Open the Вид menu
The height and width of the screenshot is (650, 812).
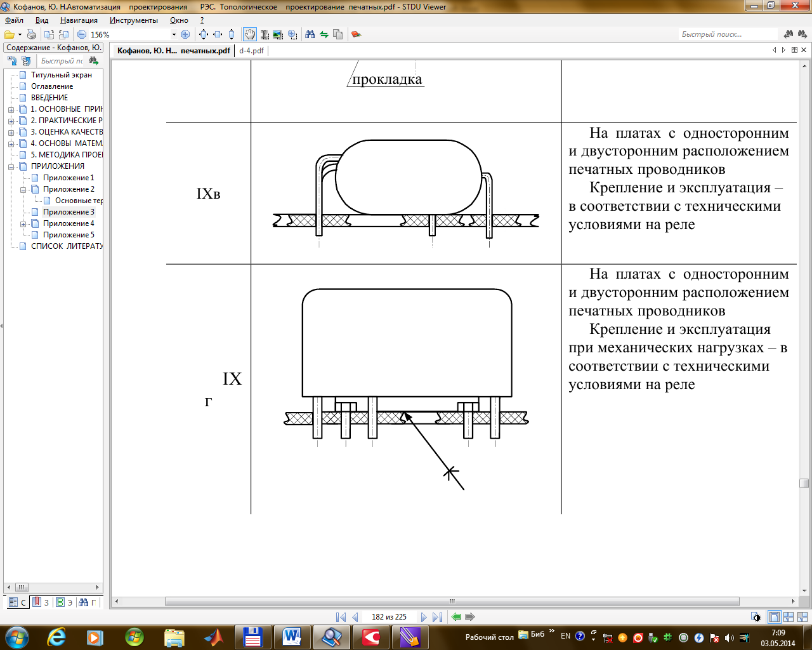(x=42, y=20)
